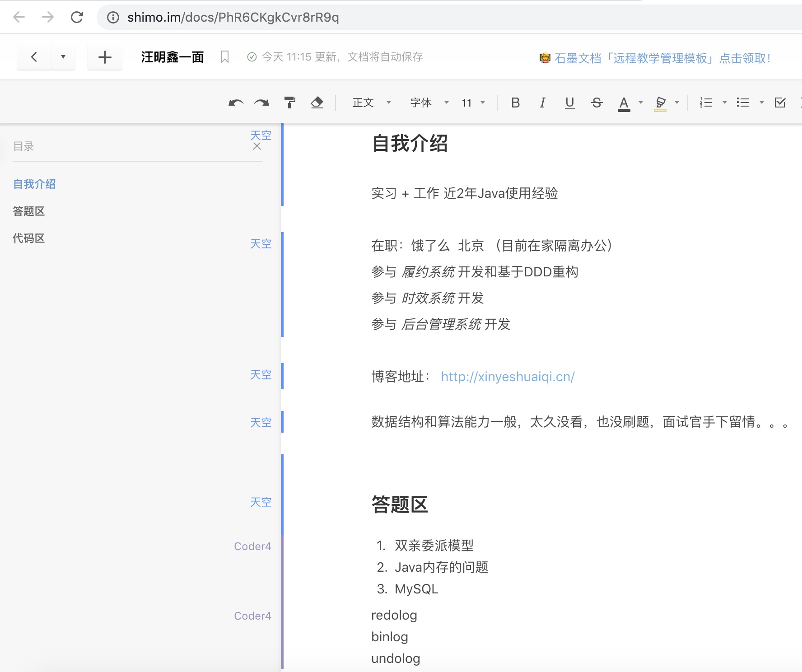Expand the font size 11 dropdown
The height and width of the screenshot is (672, 802).
pos(473,103)
